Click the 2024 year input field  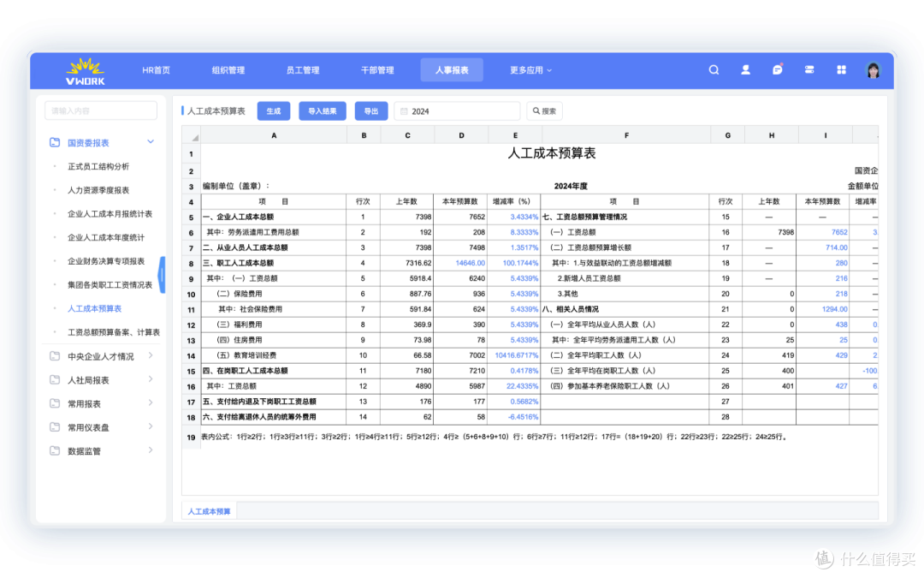(457, 110)
